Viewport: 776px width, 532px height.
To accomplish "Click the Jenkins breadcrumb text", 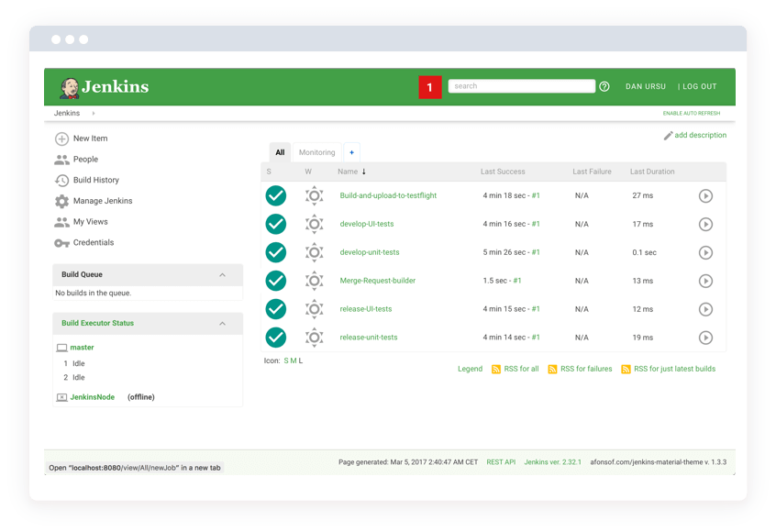I will [67, 114].
